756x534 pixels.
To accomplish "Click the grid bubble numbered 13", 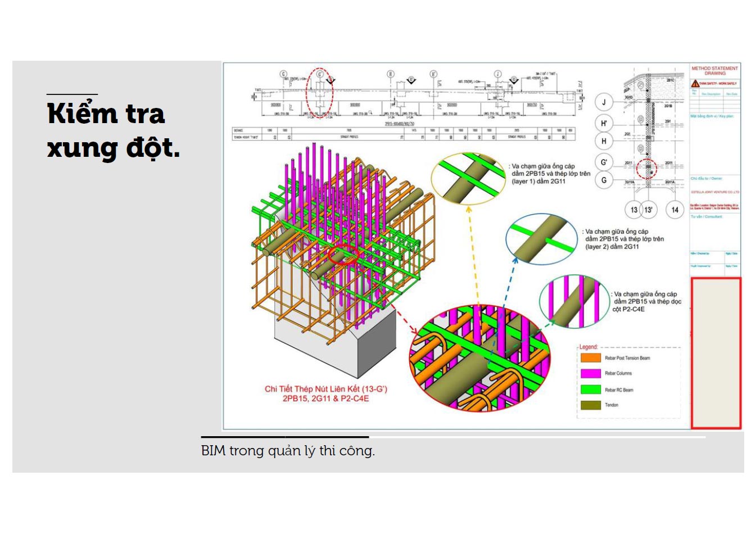I will point(633,210).
